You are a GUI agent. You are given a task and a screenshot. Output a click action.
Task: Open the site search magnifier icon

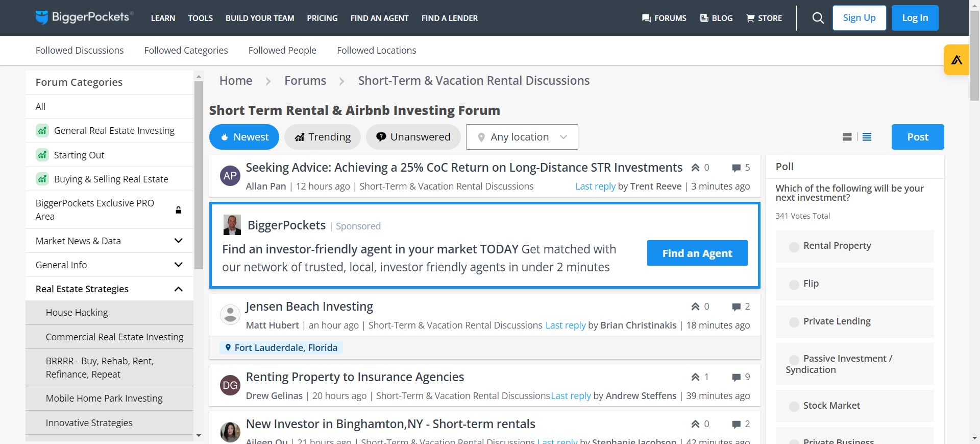(x=818, y=18)
